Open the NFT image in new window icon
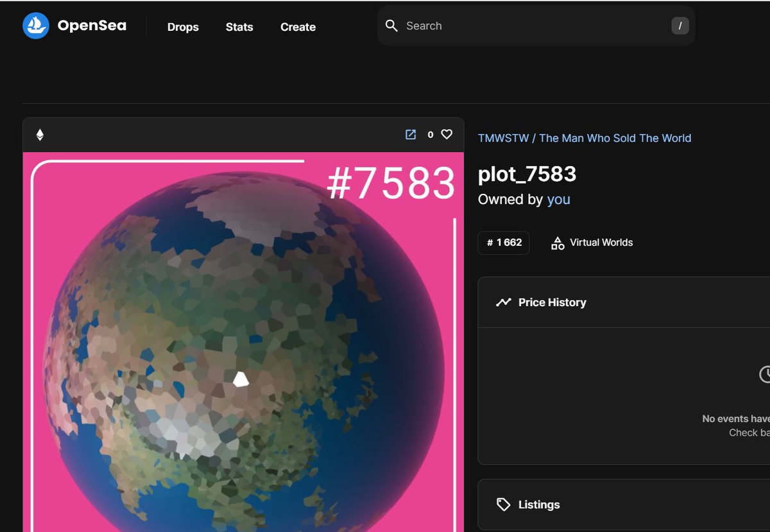Viewport: 770px width, 532px height. click(x=411, y=134)
